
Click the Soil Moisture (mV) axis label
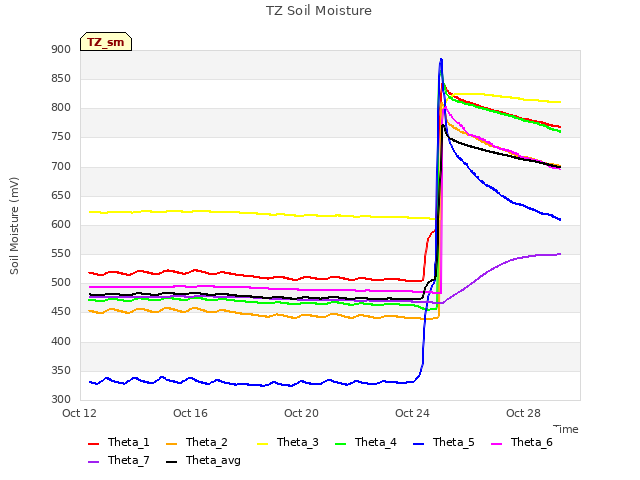point(14,226)
